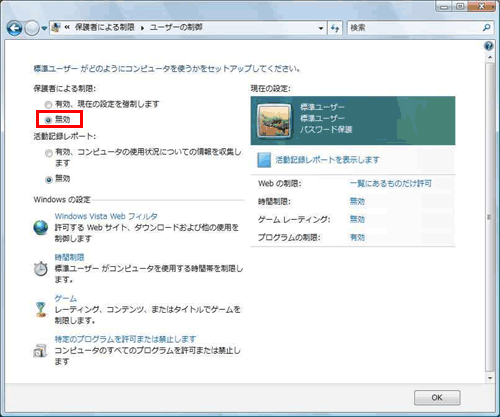Select 無効 under 保護者による制限
The height and width of the screenshot is (417, 500).
(x=49, y=120)
